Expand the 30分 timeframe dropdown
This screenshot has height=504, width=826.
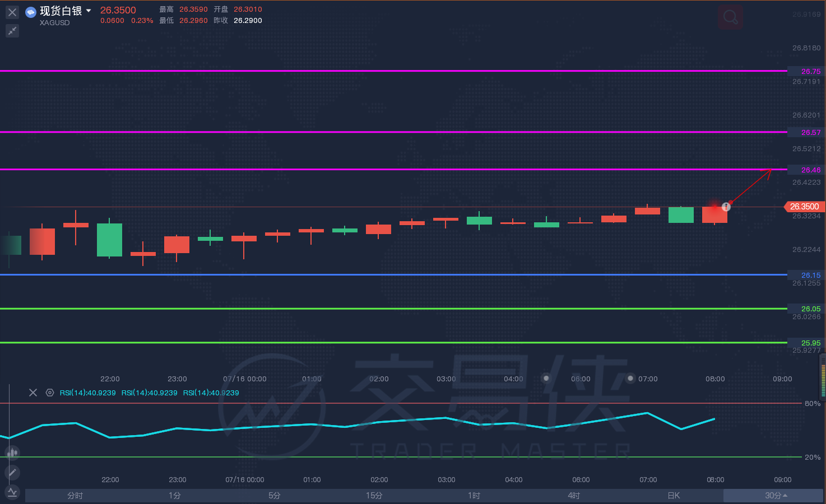click(x=776, y=496)
